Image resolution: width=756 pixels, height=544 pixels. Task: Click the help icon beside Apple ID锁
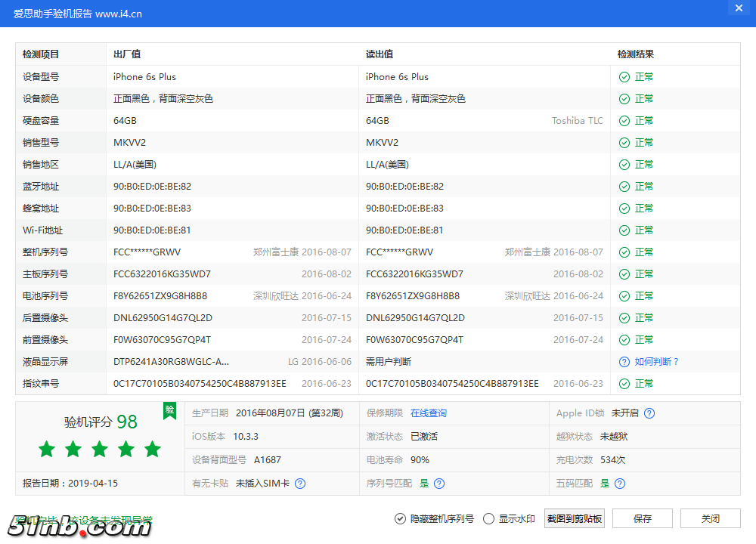pyautogui.click(x=649, y=413)
